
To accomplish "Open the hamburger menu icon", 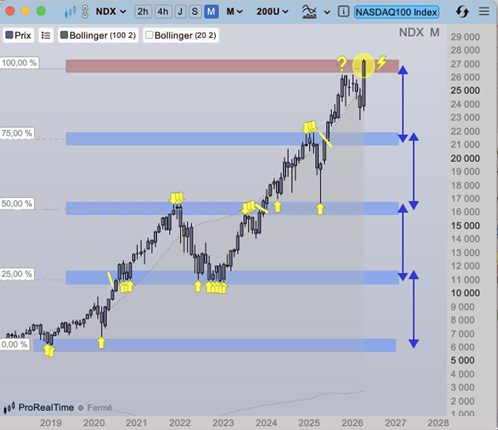I will 484,11.
